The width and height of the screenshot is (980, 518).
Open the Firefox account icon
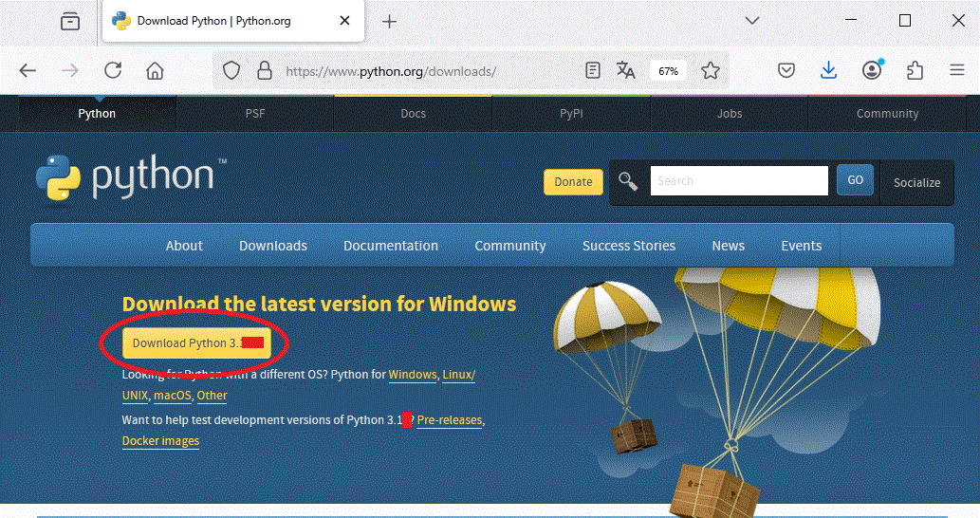coord(872,70)
